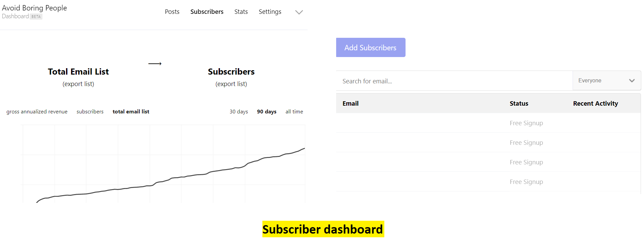Open Settings from the top navigation
644x242 pixels.
(x=270, y=12)
